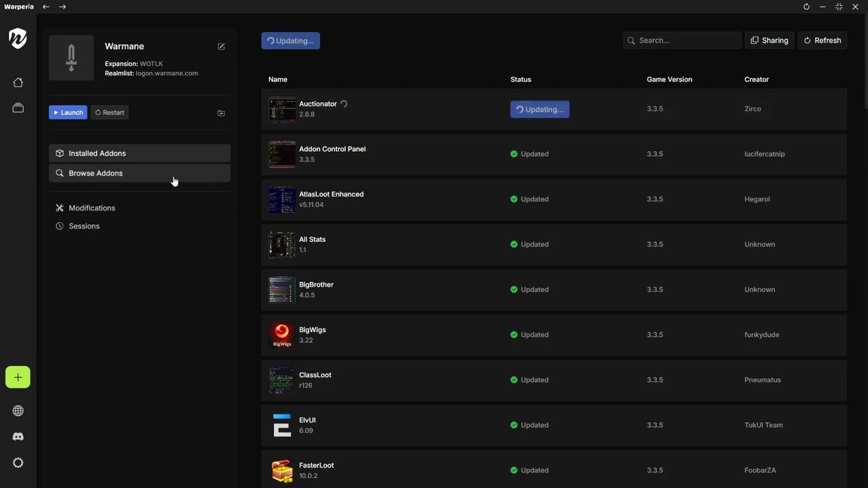Open the settings gear icon

tap(18, 463)
